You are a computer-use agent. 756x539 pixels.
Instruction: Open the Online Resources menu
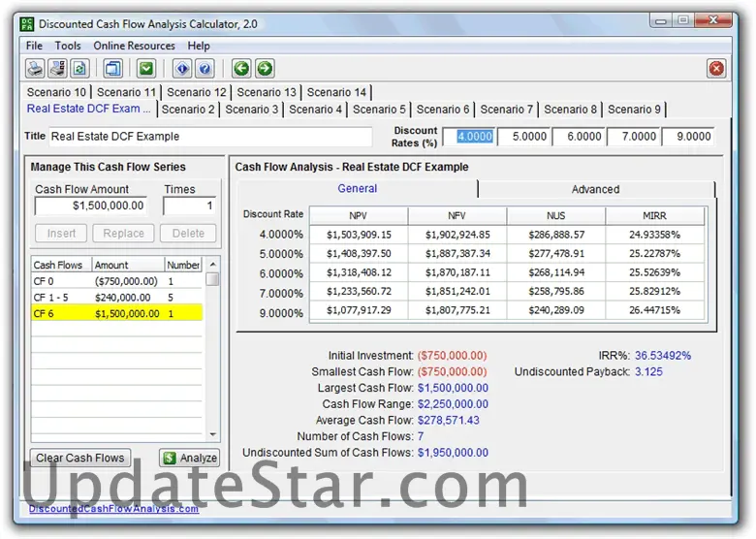134,46
